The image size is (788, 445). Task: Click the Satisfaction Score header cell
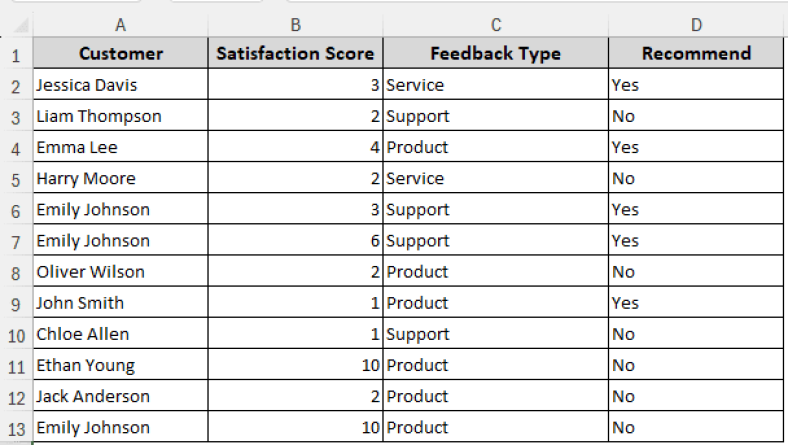[295, 54]
